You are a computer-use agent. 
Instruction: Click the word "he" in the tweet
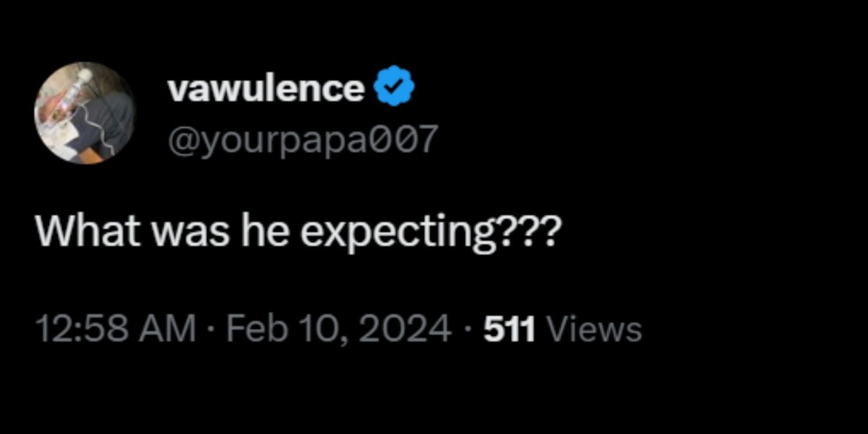[x=265, y=231]
